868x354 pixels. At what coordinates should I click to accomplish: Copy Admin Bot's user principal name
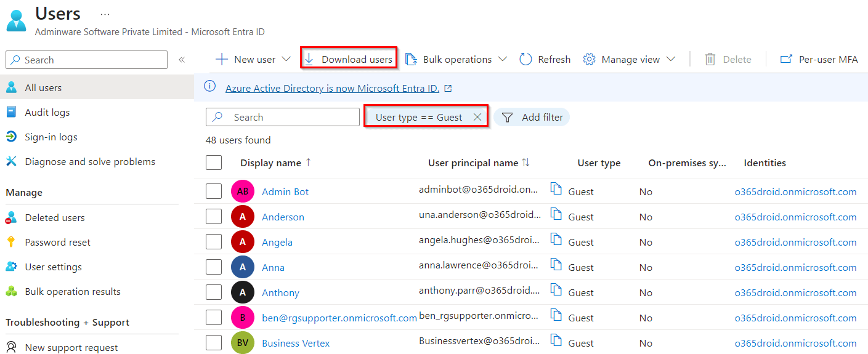coord(556,190)
